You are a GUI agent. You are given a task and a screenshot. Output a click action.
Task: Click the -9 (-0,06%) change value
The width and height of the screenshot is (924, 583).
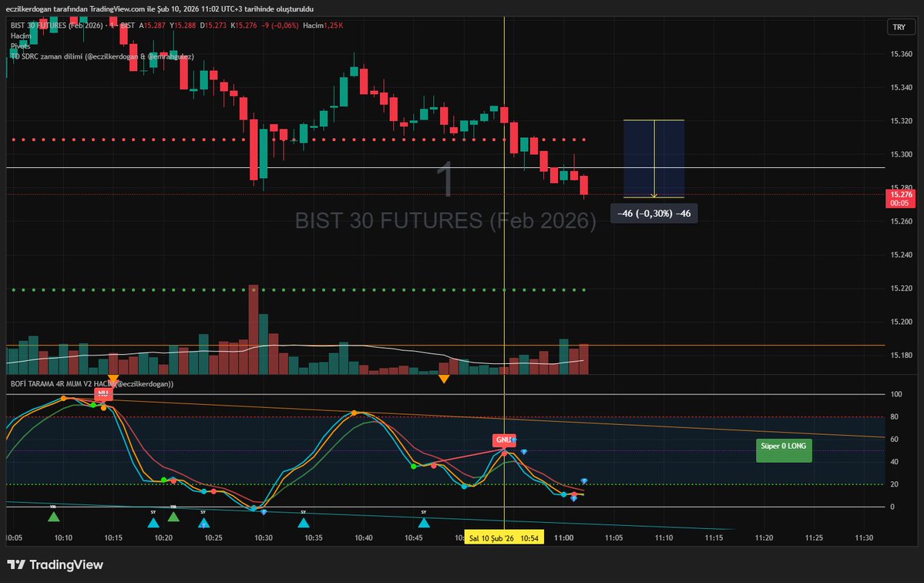[x=280, y=25]
